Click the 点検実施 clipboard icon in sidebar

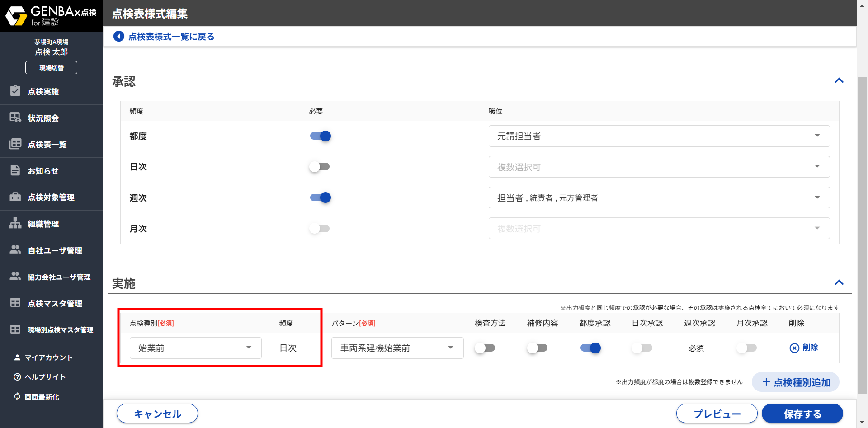click(x=15, y=91)
